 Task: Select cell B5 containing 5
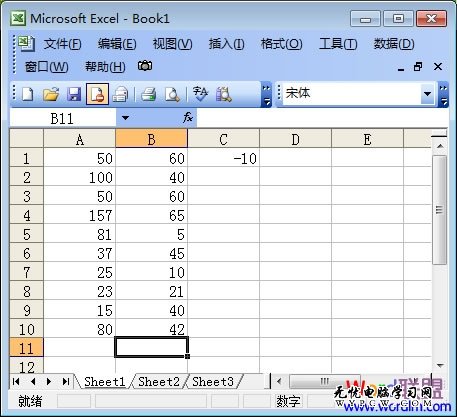pos(151,234)
